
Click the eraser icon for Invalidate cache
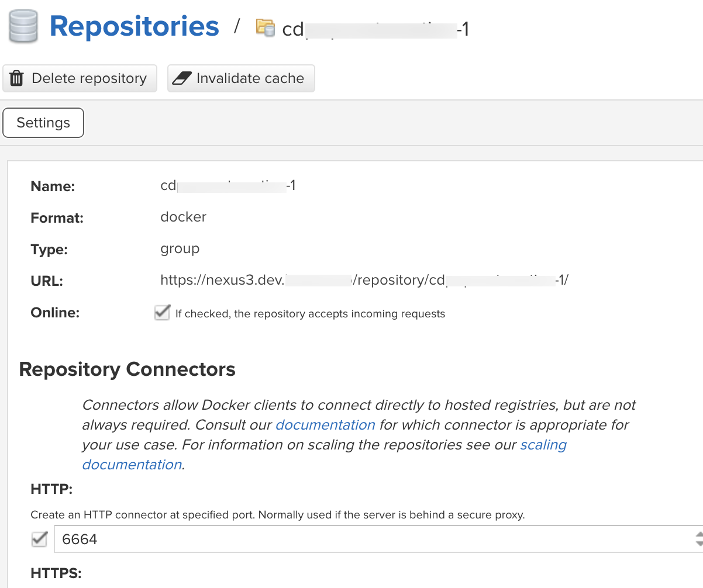(x=182, y=78)
